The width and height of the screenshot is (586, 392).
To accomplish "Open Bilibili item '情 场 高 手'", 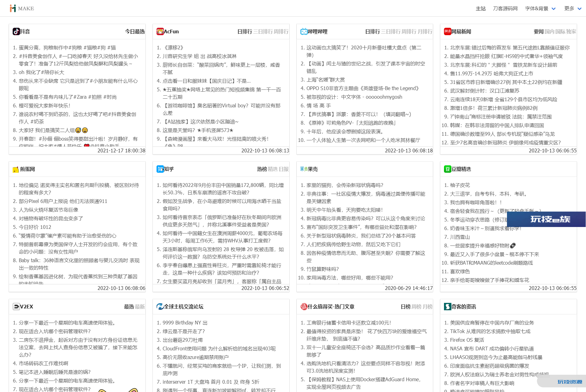I will click(x=319, y=105).
